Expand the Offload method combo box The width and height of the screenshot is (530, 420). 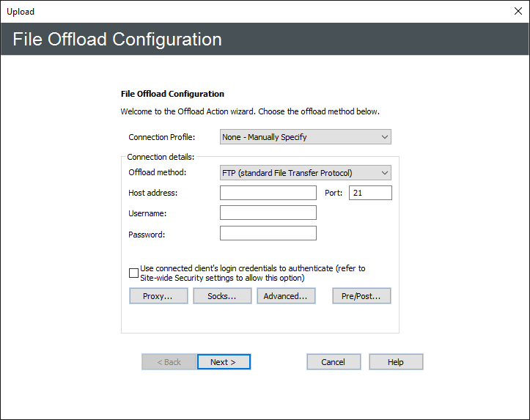click(305, 173)
